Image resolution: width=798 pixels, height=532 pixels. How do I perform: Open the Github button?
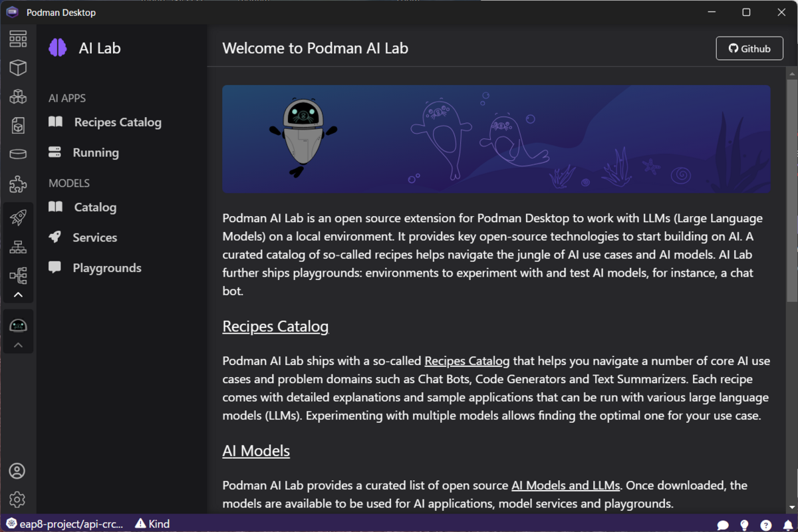coord(749,49)
